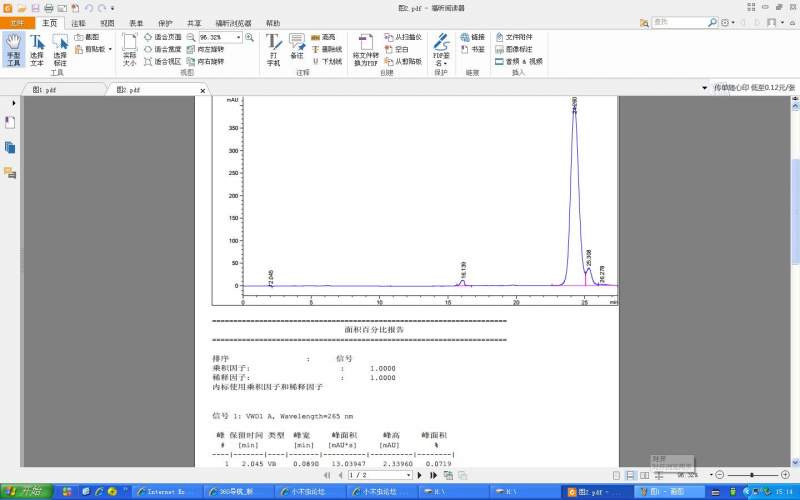The width and height of the screenshot is (800, 500).
Task: Create PDF from Scanner (从扫描仪)
Action: point(403,37)
